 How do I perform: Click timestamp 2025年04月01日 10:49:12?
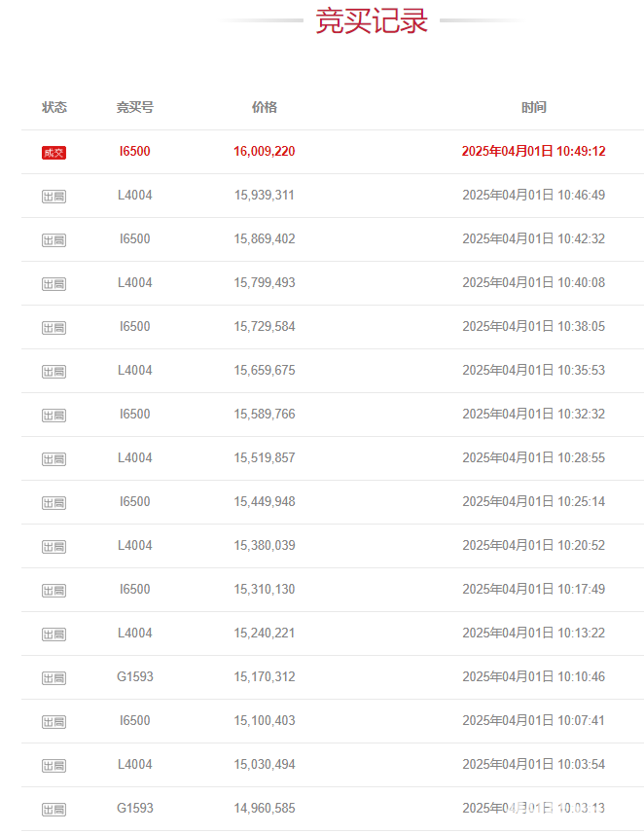534,151
